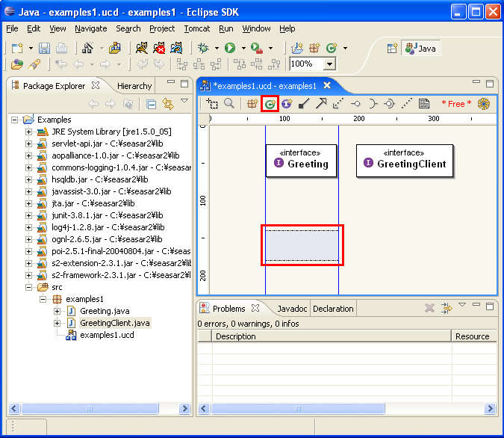This screenshot has width=504, height=438.
Task: Select the marquee selection tool in diagram toolbar
Action: [x=213, y=104]
